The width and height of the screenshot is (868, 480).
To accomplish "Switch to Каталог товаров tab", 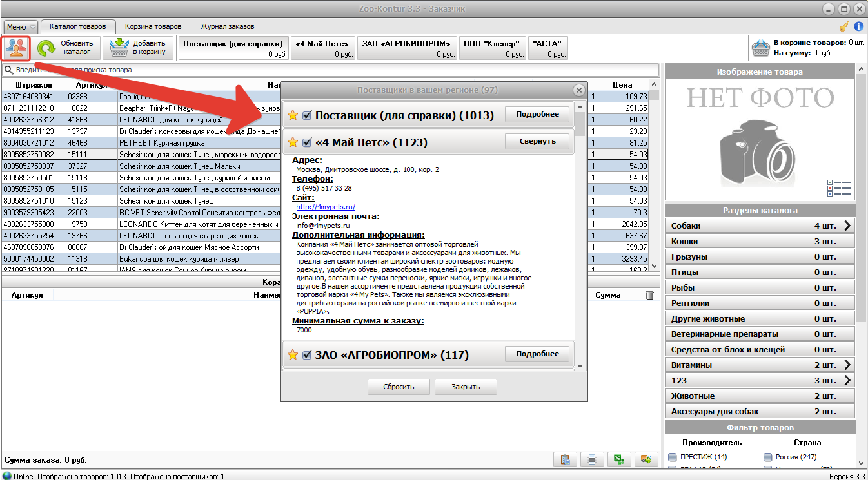I will tap(78, 26).
